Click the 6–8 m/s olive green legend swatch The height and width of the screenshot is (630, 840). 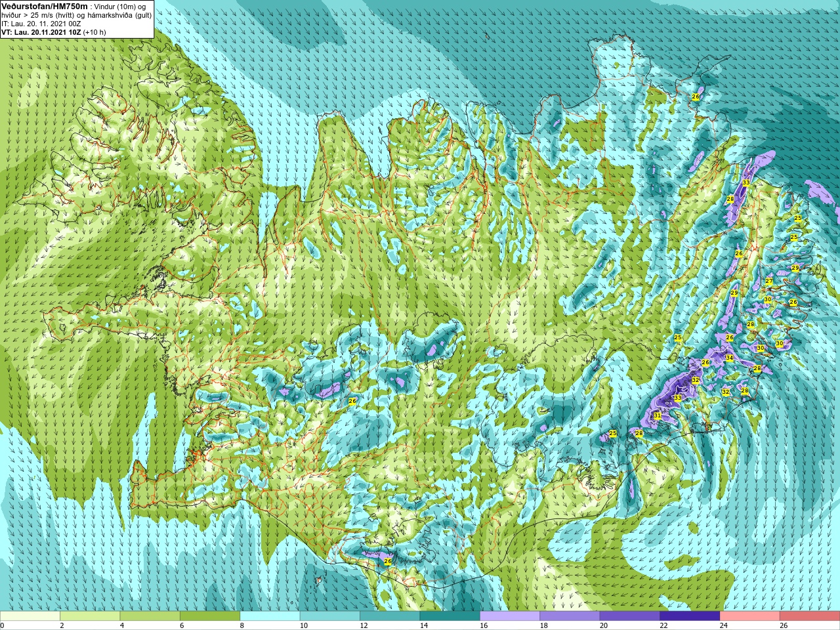click(210, 616)
